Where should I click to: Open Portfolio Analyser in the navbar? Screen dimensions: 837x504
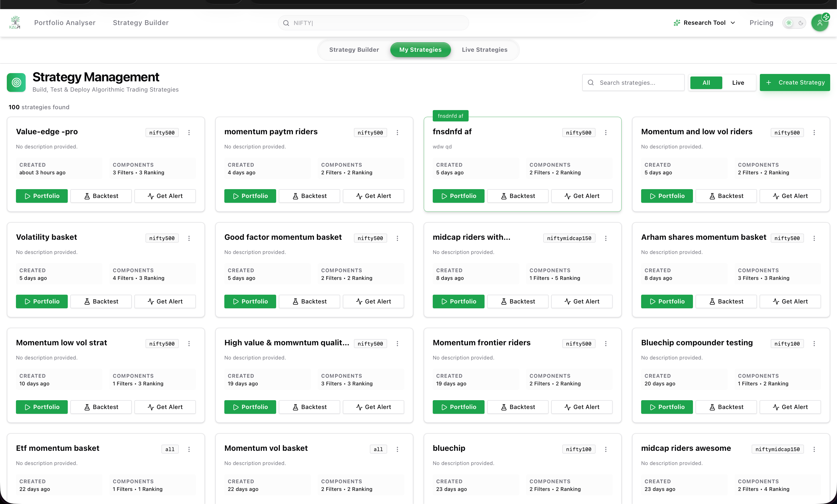[65, 22]
